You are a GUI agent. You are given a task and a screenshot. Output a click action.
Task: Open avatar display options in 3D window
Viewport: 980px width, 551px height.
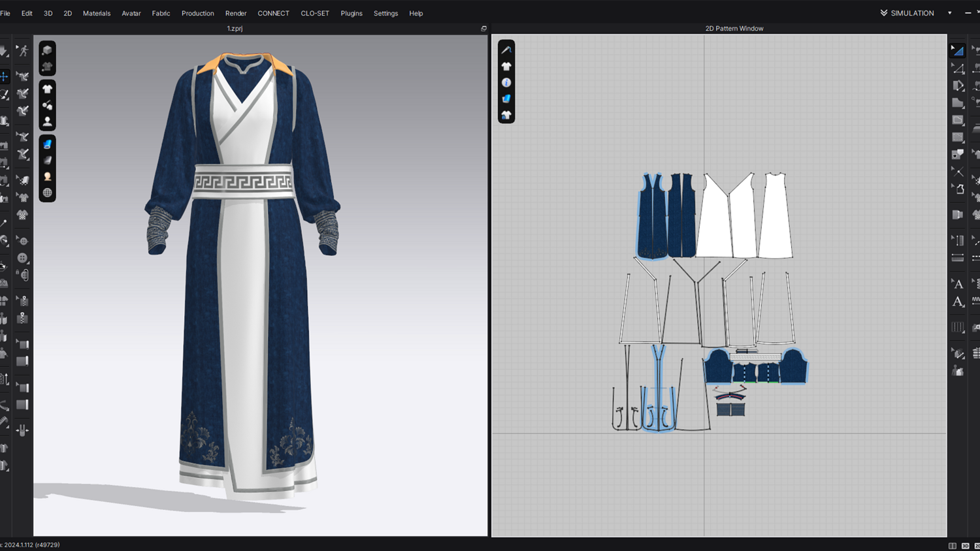pos(47,121)
